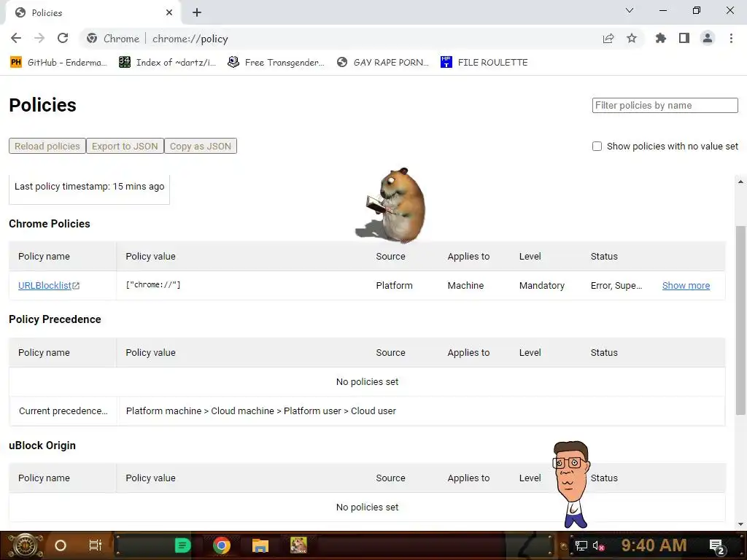
Task: Enable Show policies with no value set
Action: click(x=597, y=146)
